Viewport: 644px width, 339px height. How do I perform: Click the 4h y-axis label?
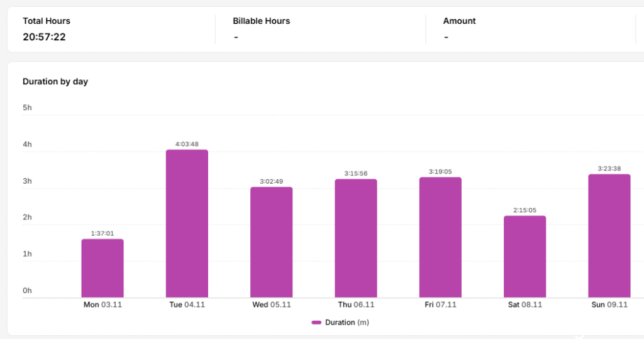pos(27,144)
